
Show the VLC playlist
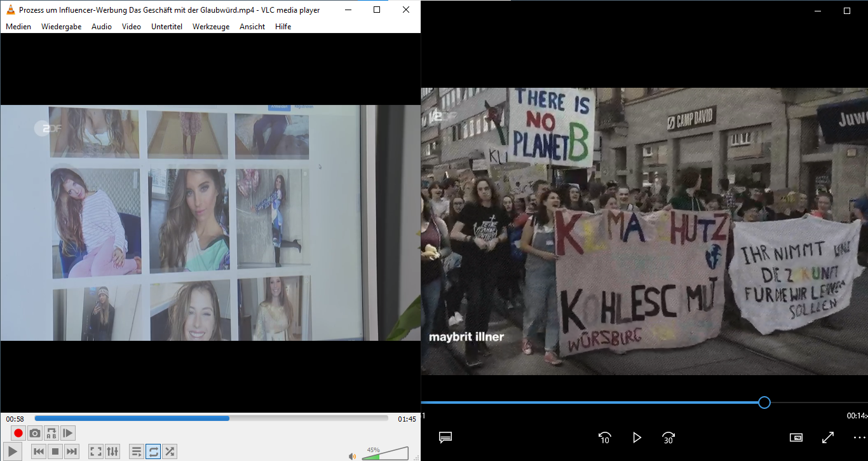(x=137, y=451)
